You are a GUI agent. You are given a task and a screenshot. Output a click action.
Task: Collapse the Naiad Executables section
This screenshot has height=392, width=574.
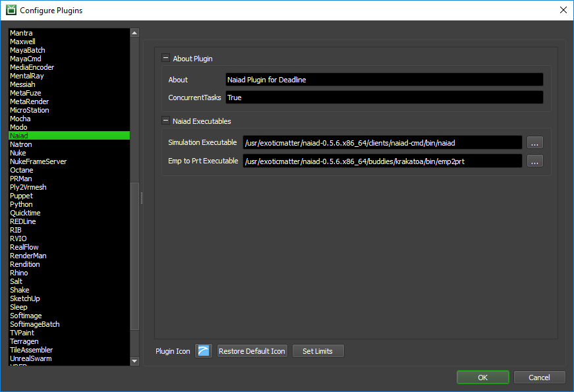point(165,121)
